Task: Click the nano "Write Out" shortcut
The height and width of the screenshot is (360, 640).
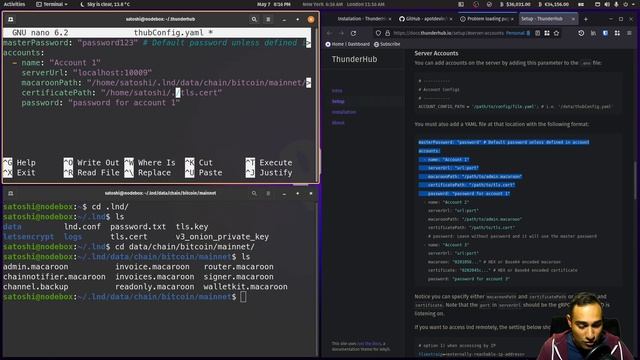Action: (92, 162)
